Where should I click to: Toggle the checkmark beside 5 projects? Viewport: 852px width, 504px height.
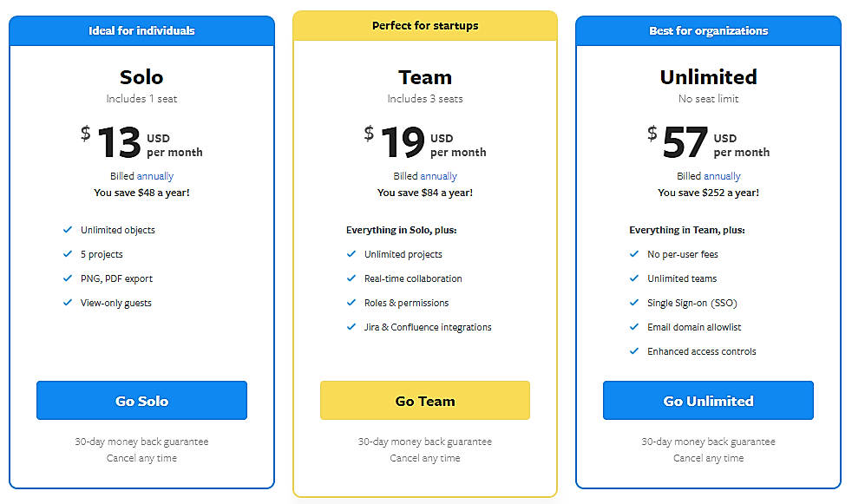(68, 254)
